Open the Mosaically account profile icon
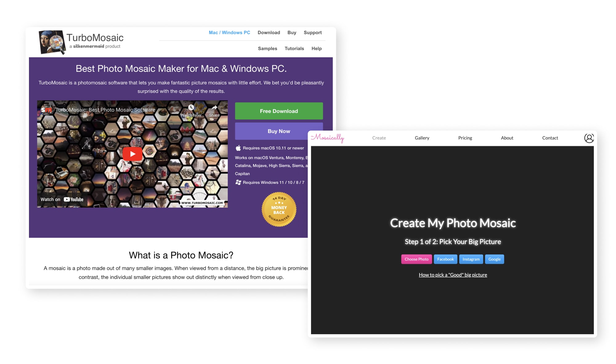 click(589, 138)
